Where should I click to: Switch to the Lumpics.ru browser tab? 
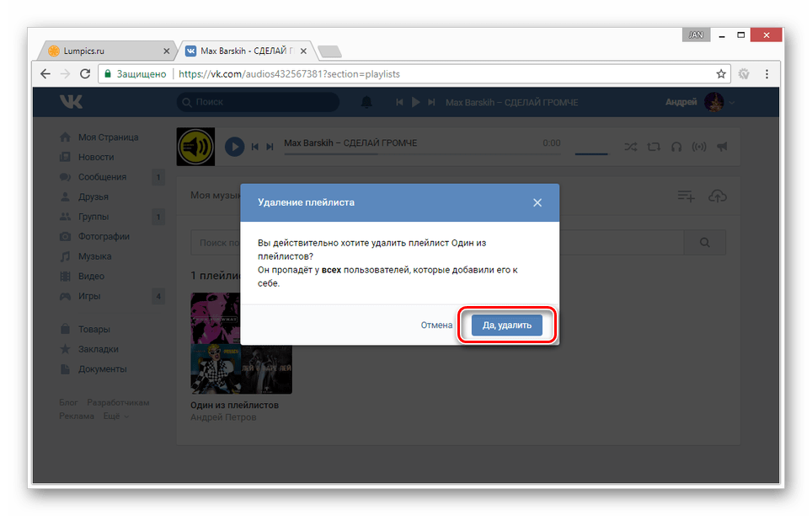click(x=107, y=51)
